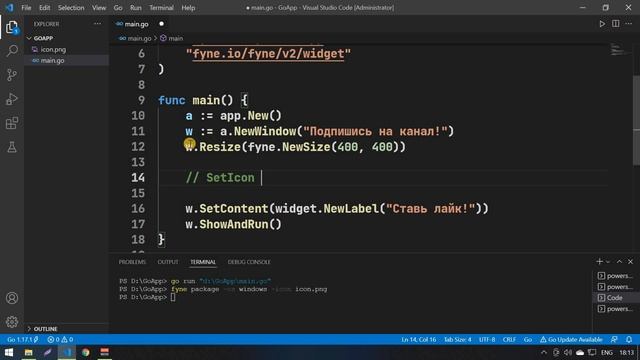
Task: Select main.go in the Explorer
Action: (52, 60)
